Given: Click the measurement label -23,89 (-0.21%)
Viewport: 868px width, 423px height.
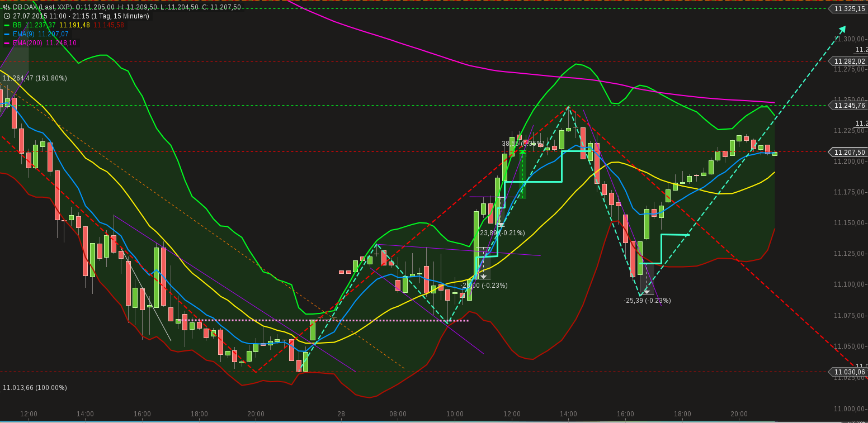Looking at the screenshot, I should point(501,233).
